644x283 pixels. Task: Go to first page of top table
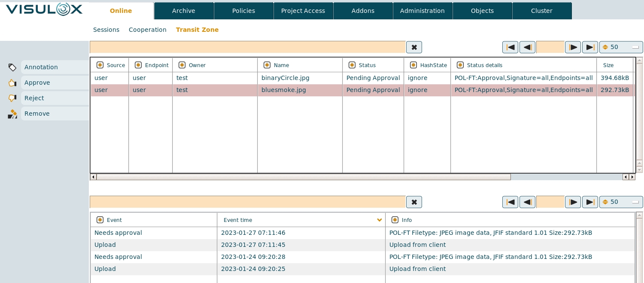pyautogui.click(x=510, y=47)
